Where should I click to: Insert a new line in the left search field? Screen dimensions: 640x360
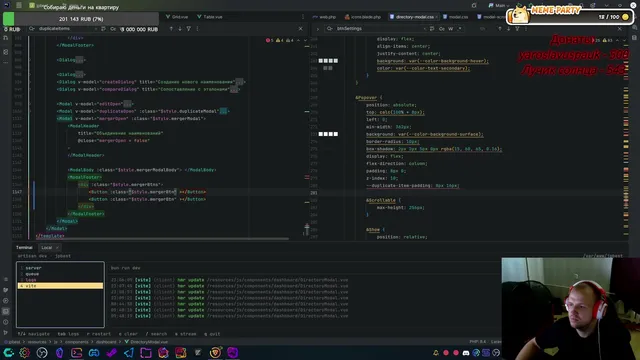[x=103, y=29]
